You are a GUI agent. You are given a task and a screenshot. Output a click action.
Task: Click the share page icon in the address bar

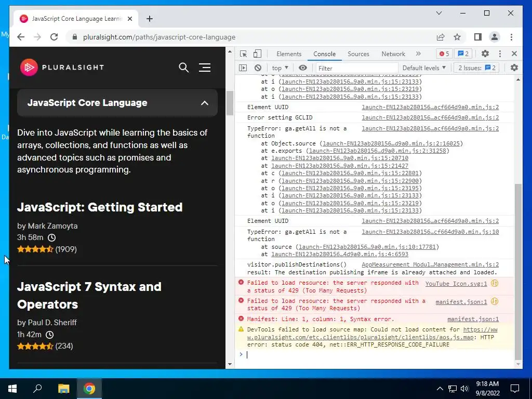click(441, 37)
